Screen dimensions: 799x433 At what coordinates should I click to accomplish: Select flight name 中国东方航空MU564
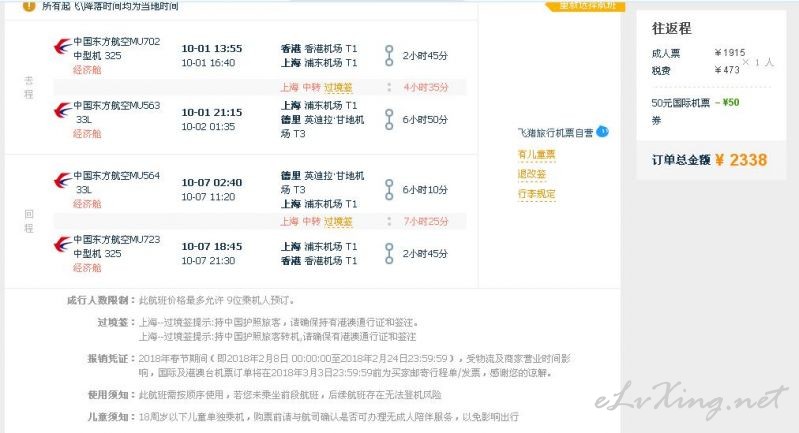click(117, 176)
